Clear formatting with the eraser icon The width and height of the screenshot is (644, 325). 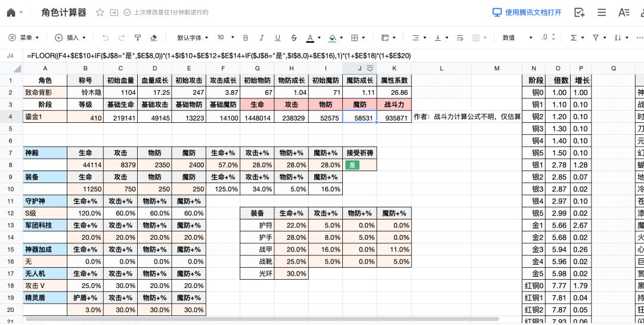[154, 38]
